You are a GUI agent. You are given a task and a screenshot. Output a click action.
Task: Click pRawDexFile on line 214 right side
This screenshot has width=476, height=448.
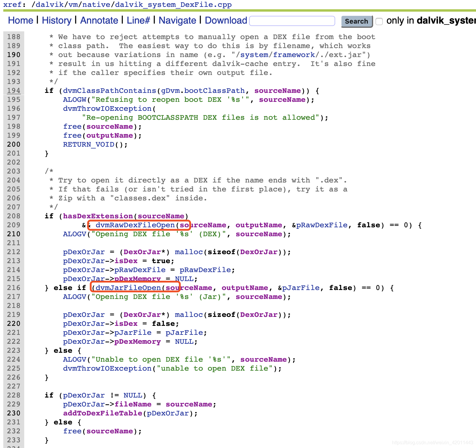205,270
